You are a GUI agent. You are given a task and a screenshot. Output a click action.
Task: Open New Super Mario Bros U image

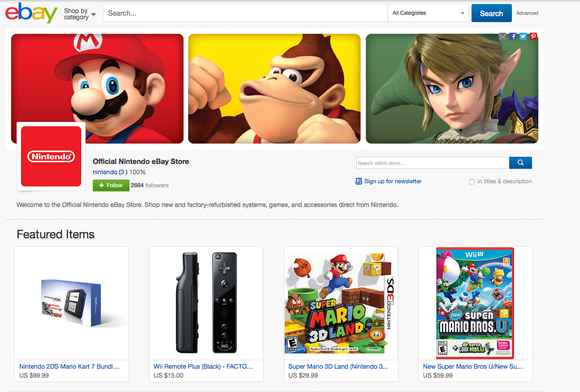[x=476, y=303]
